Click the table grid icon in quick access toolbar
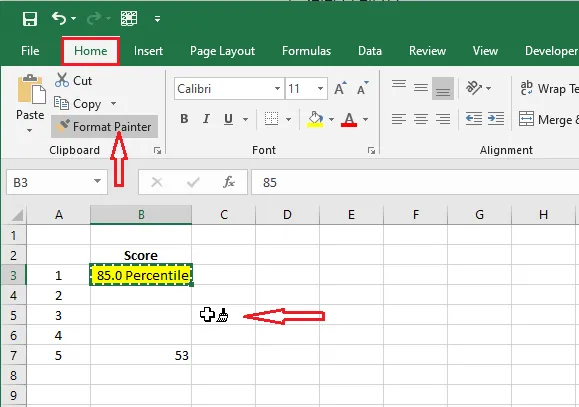Viewport: 579px width, 407px height. coord(129,18)
